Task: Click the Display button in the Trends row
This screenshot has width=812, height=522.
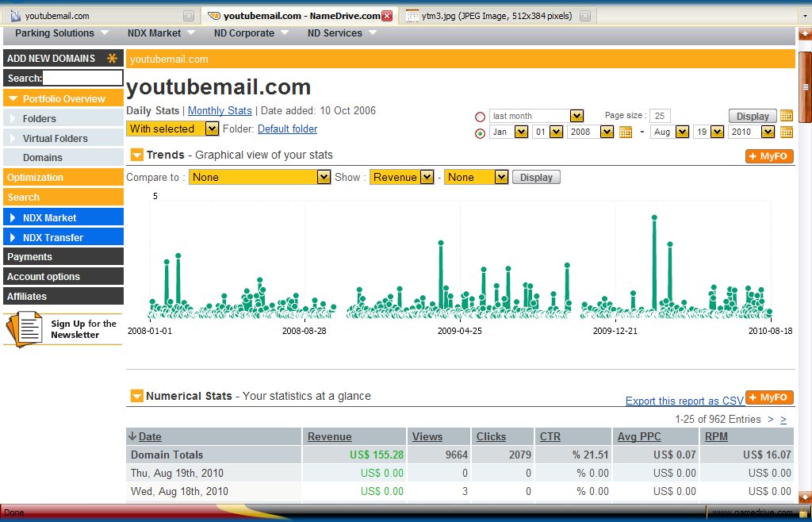Action: pos(536,178)
